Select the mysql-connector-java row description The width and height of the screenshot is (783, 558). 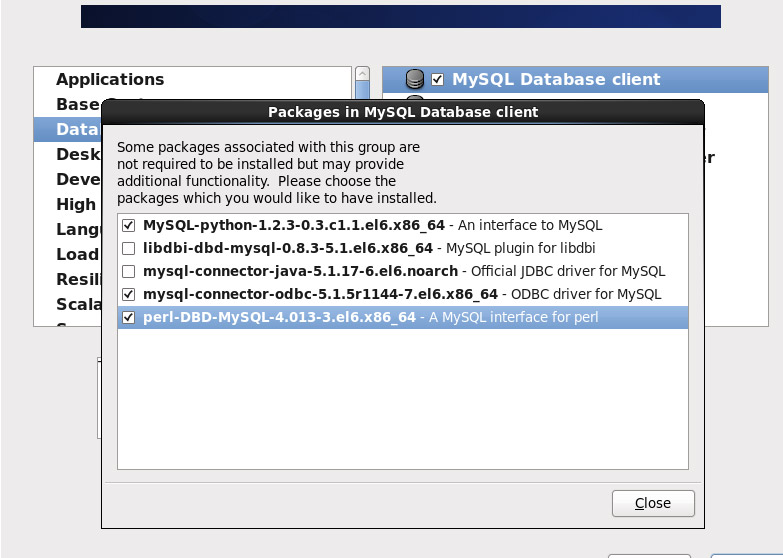[568, 271]
